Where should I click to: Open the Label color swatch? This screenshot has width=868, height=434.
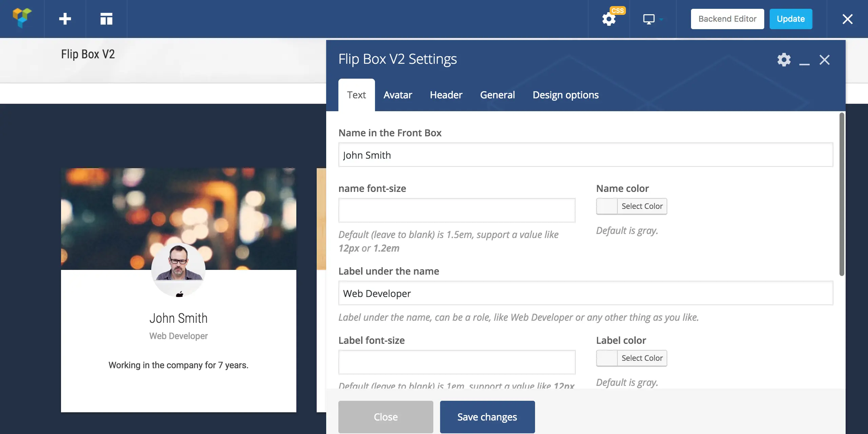pos(607,358)
